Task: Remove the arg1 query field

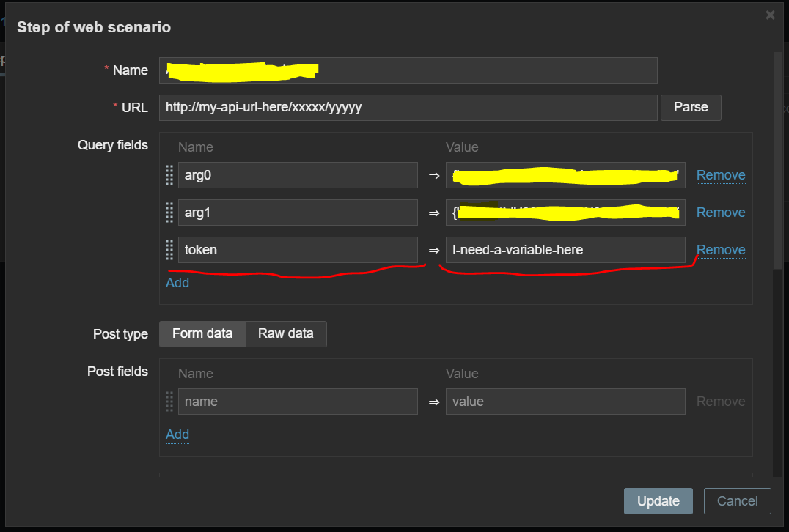Action: 720,213
